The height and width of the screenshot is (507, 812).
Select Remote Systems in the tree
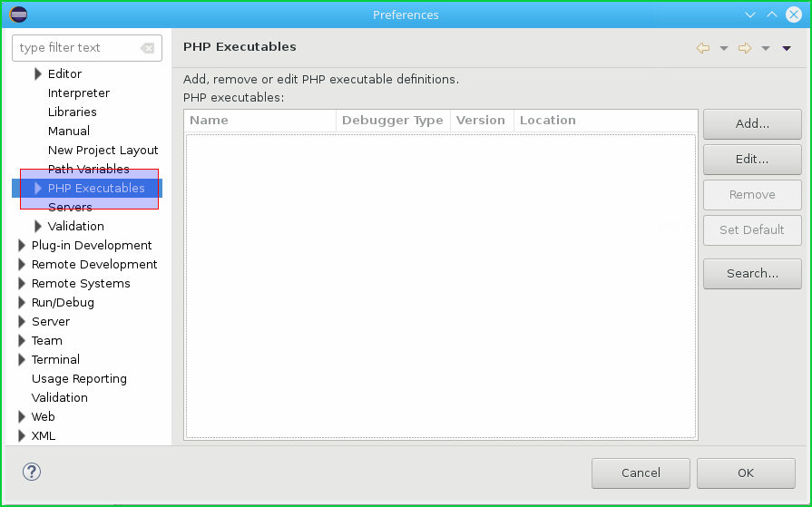pos(81,284)
